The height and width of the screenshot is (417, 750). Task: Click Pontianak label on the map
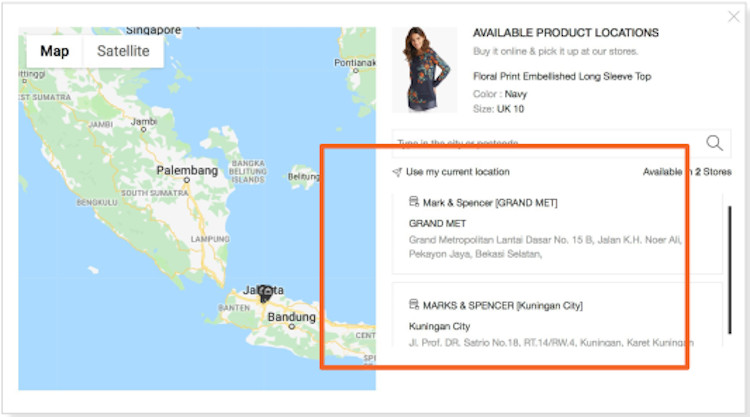point(355,63)
